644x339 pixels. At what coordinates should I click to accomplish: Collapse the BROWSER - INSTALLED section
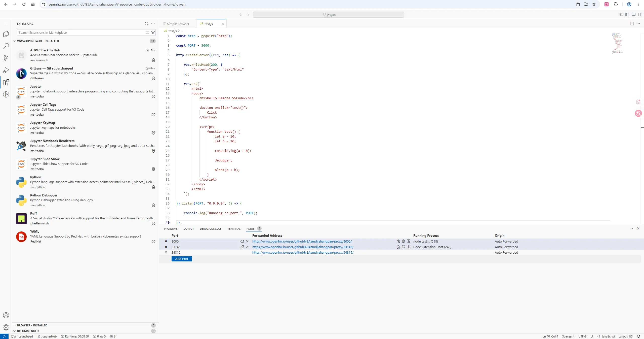point(15,325)
